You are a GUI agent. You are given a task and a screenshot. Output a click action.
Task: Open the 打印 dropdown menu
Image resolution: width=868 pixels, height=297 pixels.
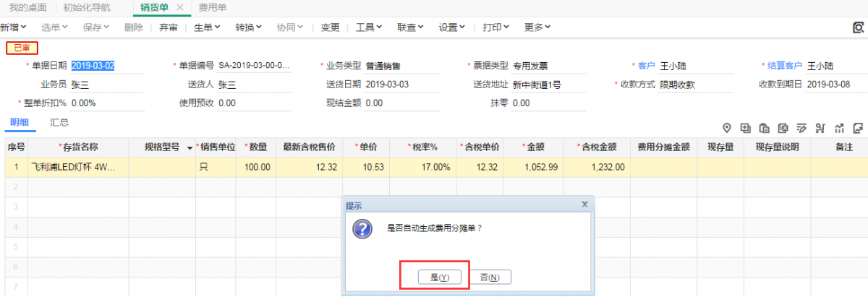pyautogui.click(x=496, y=27)
